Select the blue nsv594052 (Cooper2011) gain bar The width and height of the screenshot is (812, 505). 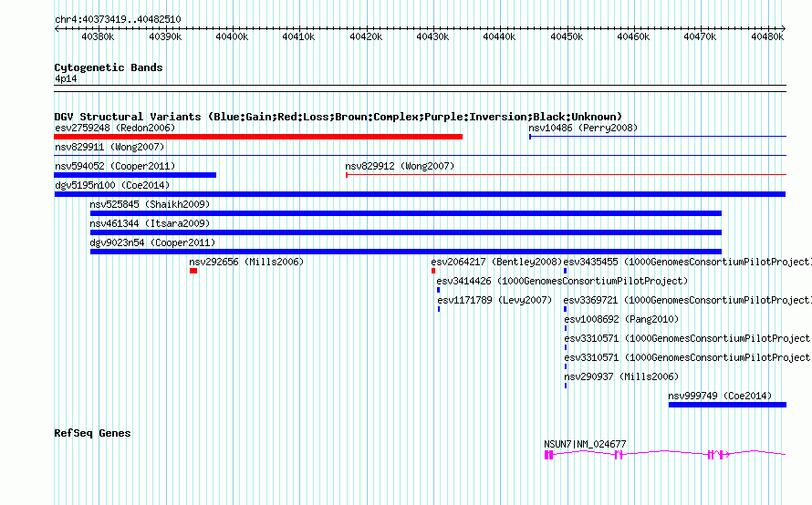point(135,175)
